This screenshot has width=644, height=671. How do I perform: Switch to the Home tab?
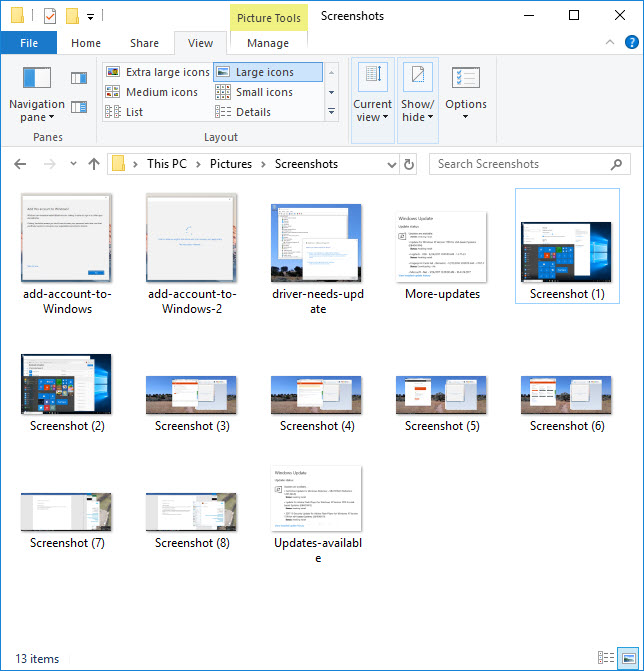pos(86,43)
